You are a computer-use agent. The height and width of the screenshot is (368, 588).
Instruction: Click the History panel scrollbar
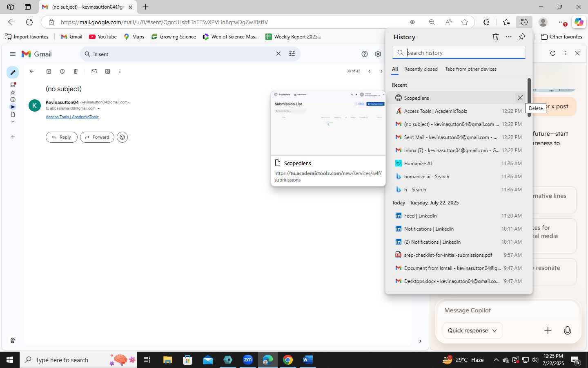[x=529, y=97]
